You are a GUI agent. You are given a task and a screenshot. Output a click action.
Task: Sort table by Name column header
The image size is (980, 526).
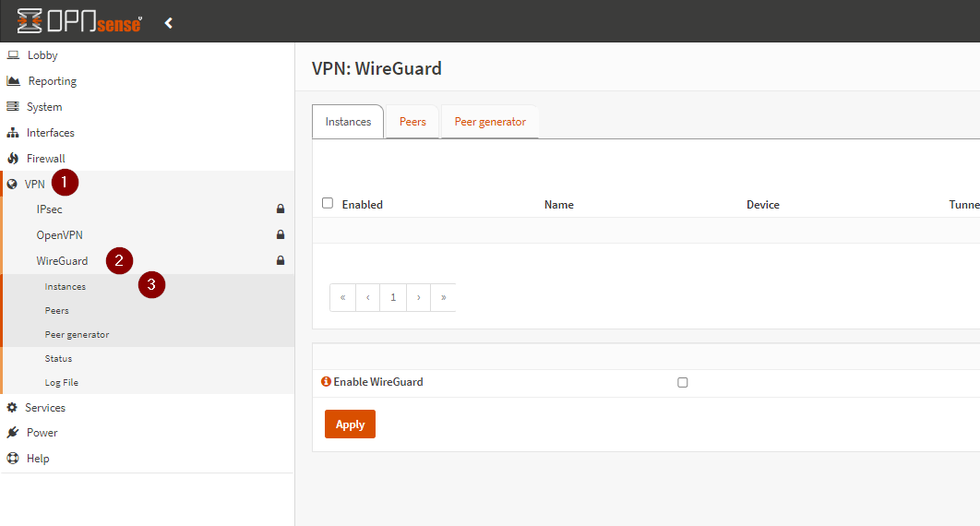559,205
